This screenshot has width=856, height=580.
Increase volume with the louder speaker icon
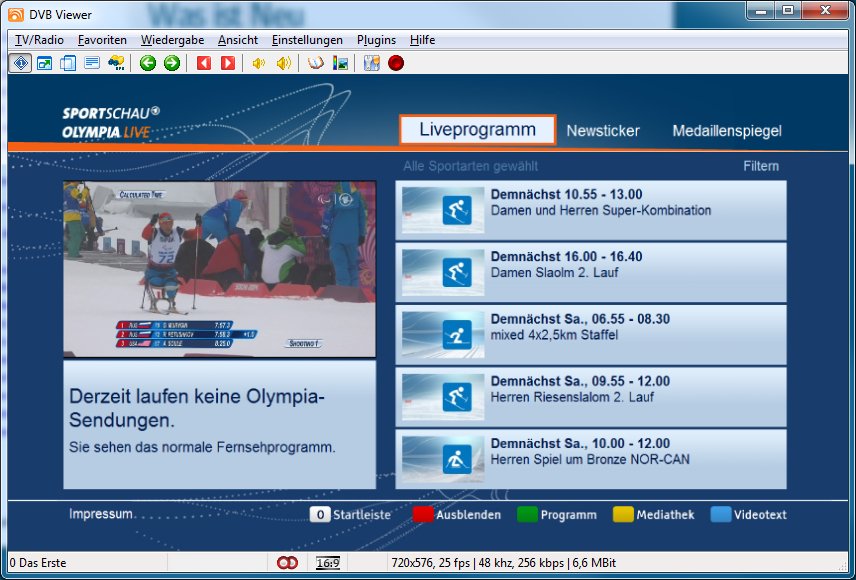pos(283,62)
